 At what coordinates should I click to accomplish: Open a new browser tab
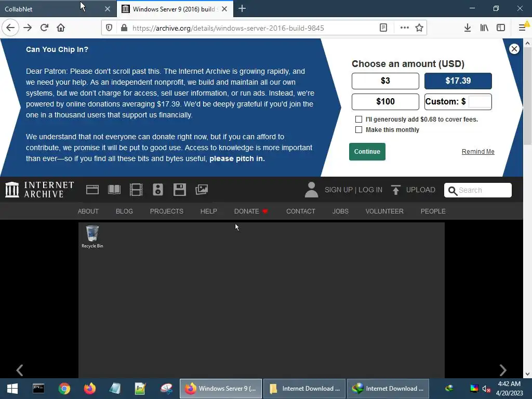click(242, 9)
